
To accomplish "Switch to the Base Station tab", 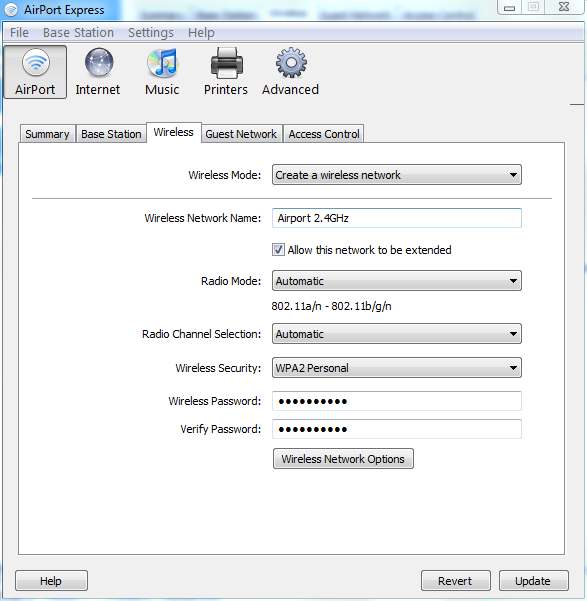I will pos(111,134).
